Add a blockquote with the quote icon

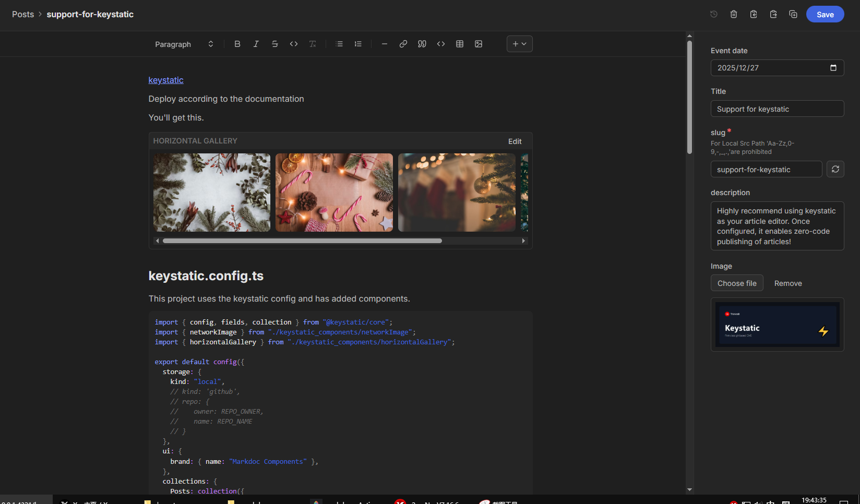pyautogui.click(x=422, y=44)
